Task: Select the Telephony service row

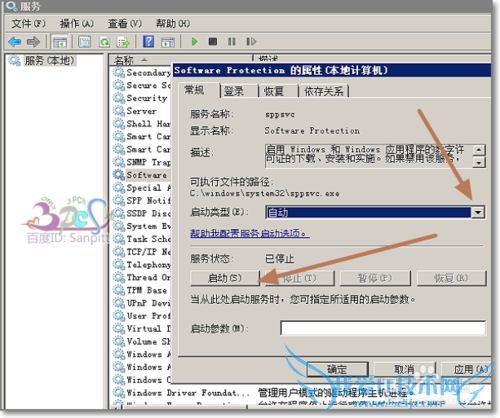Action: (x=142, y=265)
